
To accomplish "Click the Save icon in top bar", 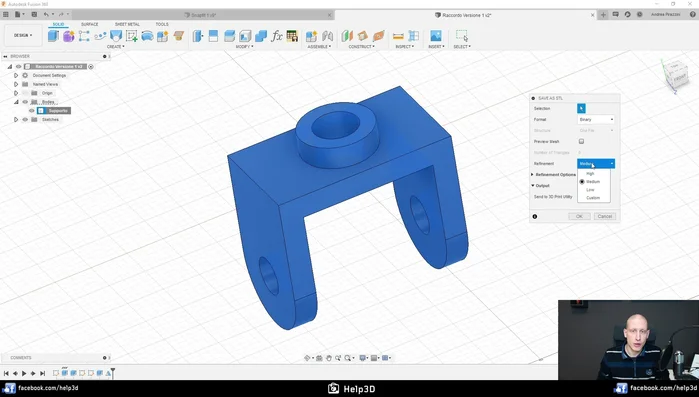I will click(34, 15).
